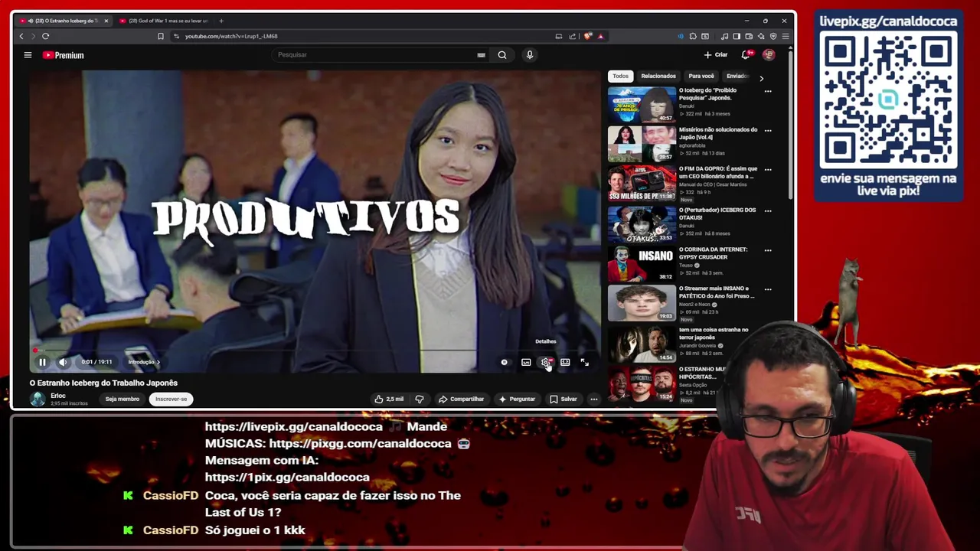Open the player settings gear
Image resolution: width=980 pixels, height=551 pixels.
point(545,362)
